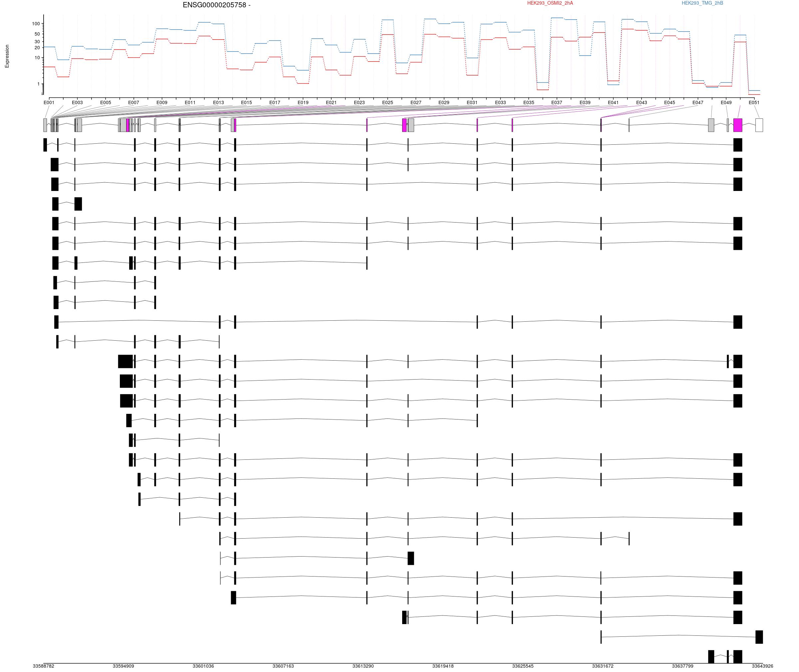
Task: Select exon label E047
Action: (698, 102)
